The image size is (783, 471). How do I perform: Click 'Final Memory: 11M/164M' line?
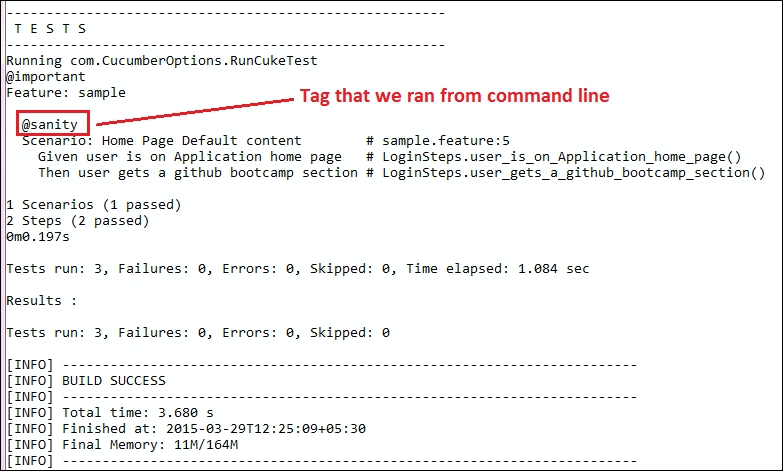pos(150,445)
